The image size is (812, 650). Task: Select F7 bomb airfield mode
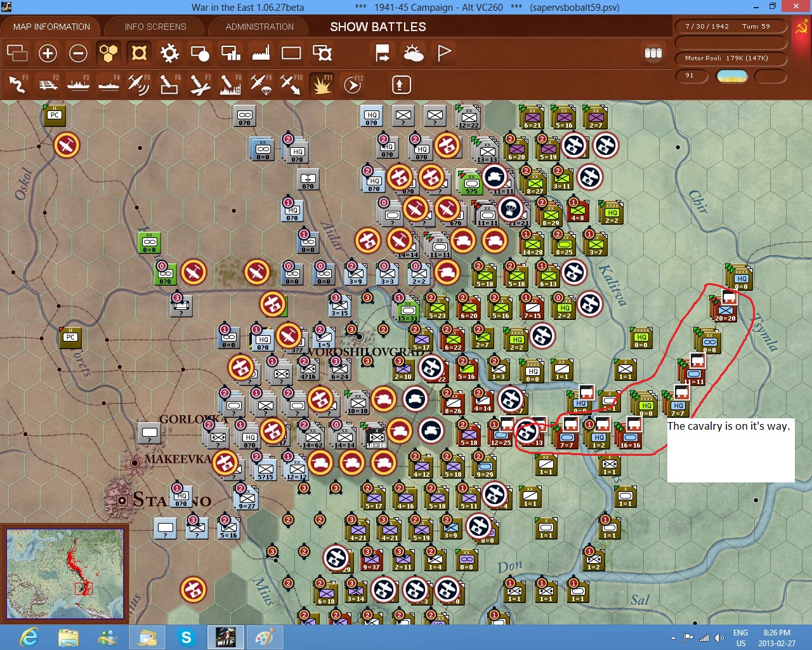(200, 84)
